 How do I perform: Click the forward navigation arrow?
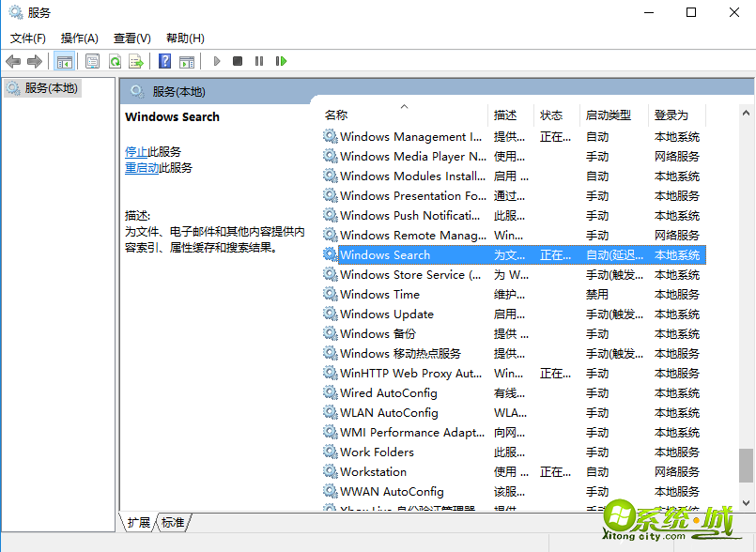click(35, 60)
